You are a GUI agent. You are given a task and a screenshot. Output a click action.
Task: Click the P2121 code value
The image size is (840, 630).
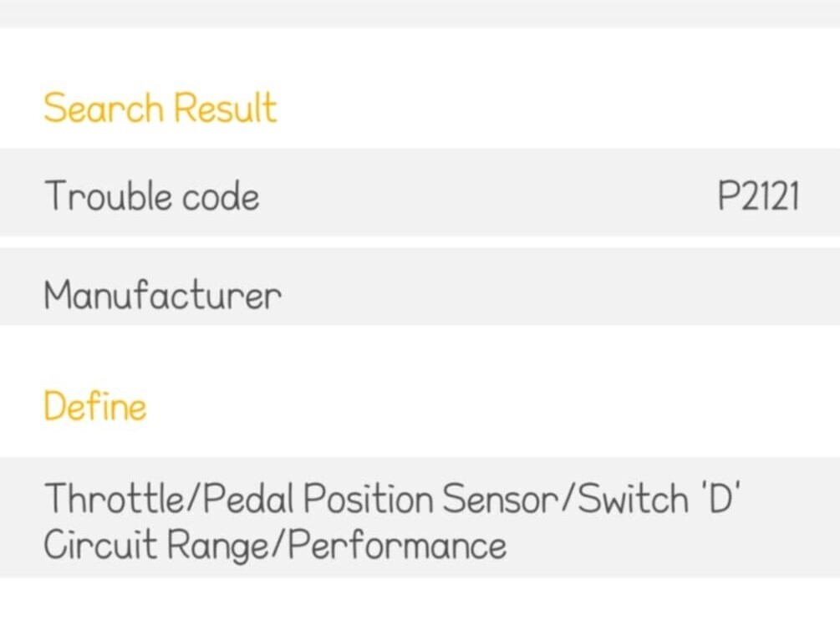758,197
